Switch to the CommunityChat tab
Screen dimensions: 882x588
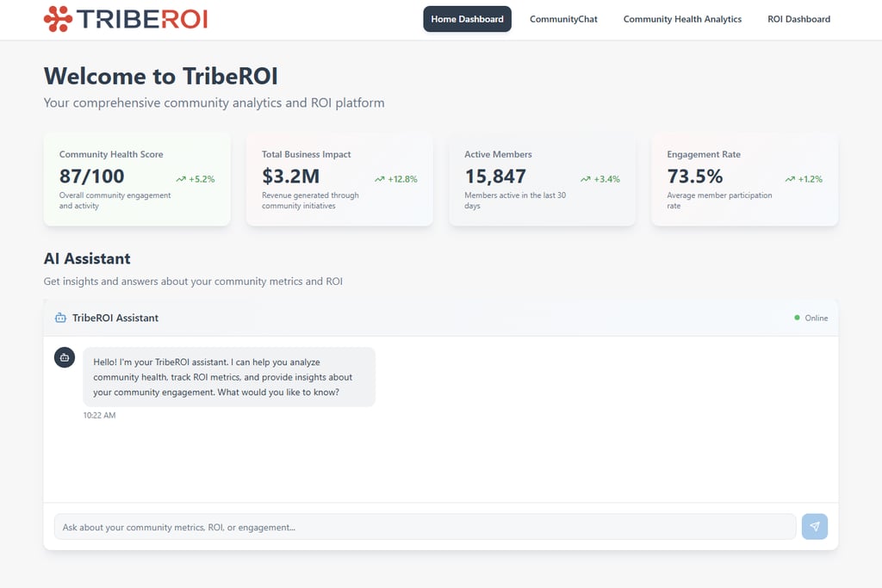(x=563, y=18)
